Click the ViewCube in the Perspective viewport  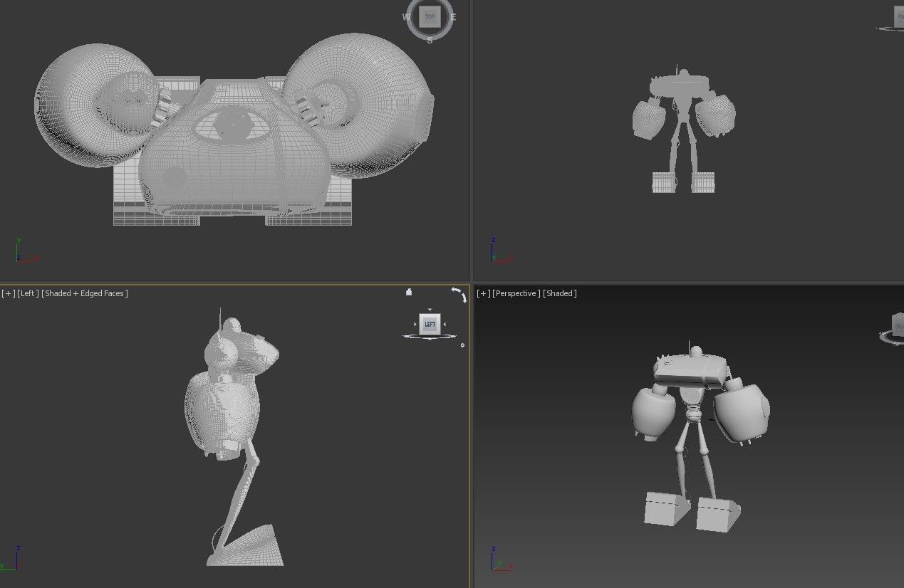(898, 326)
